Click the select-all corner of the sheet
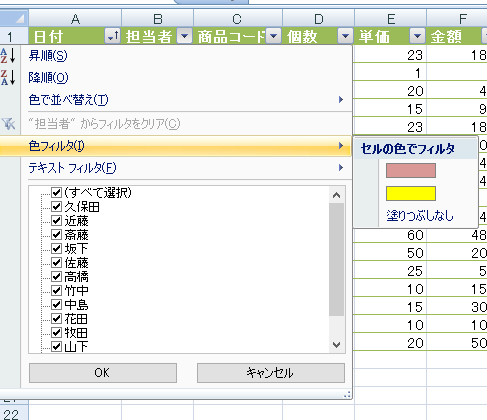Image resolution: width=487 pixels, height=420 pixels. point(14,18)
